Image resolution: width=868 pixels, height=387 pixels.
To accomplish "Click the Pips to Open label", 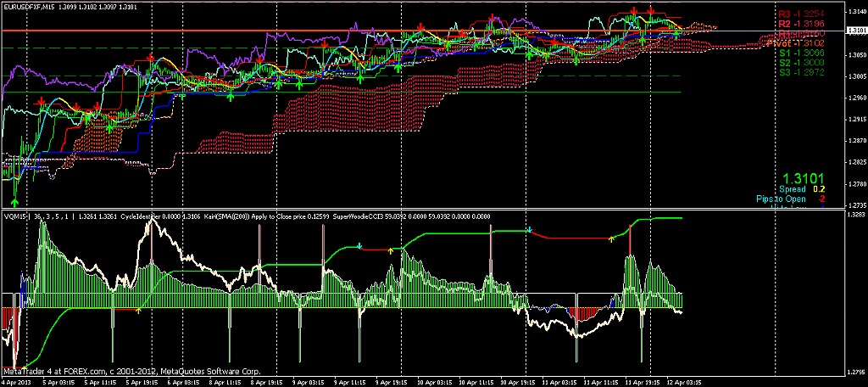I will [780, 199].
